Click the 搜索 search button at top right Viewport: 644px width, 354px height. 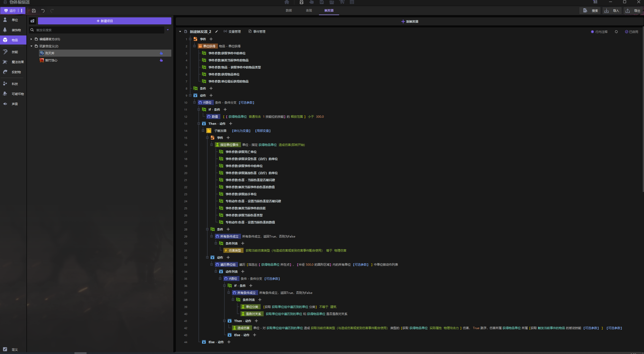click(590, 11)
